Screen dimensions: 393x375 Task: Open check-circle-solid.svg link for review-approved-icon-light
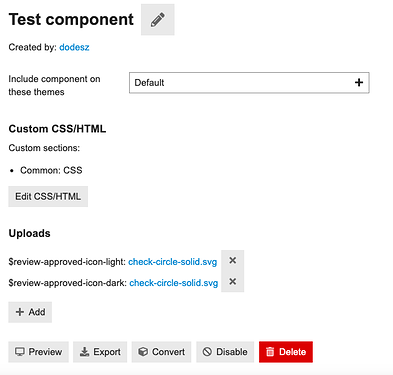[x=172, y=262]
